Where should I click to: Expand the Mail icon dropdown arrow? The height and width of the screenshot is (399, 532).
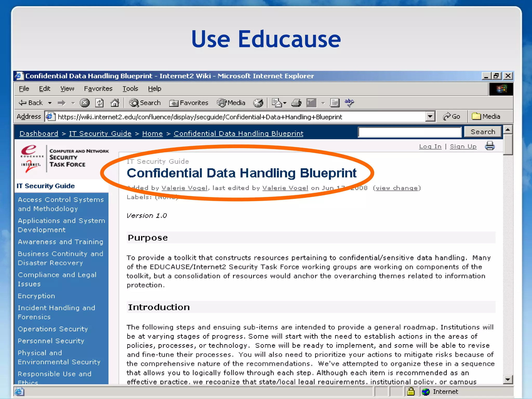pos(285,103)
